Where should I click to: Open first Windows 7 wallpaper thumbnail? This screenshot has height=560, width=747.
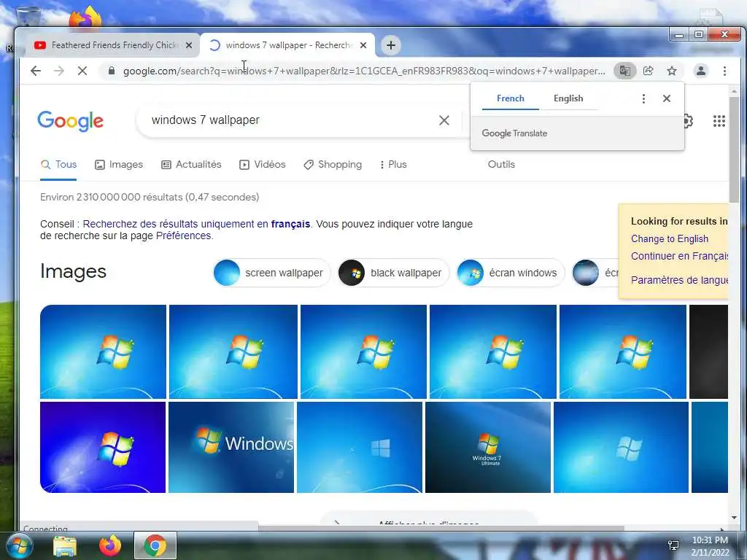(x=103, y=351)
